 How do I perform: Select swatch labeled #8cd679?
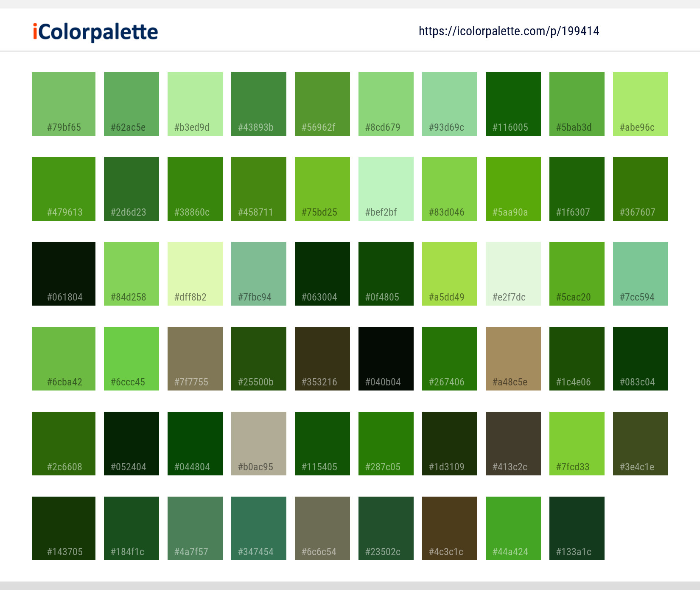point(386,104)
